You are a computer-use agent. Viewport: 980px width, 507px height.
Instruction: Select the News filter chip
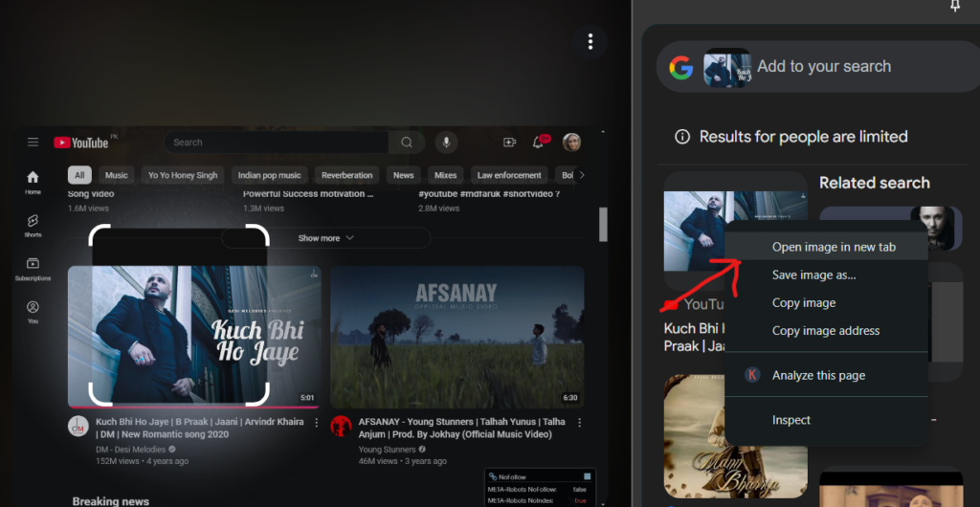(403, 175)
